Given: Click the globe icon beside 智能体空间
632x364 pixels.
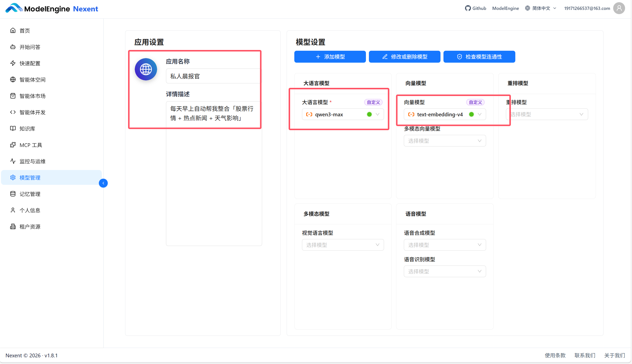Looking at the screenshot, I should click(13, 79).
